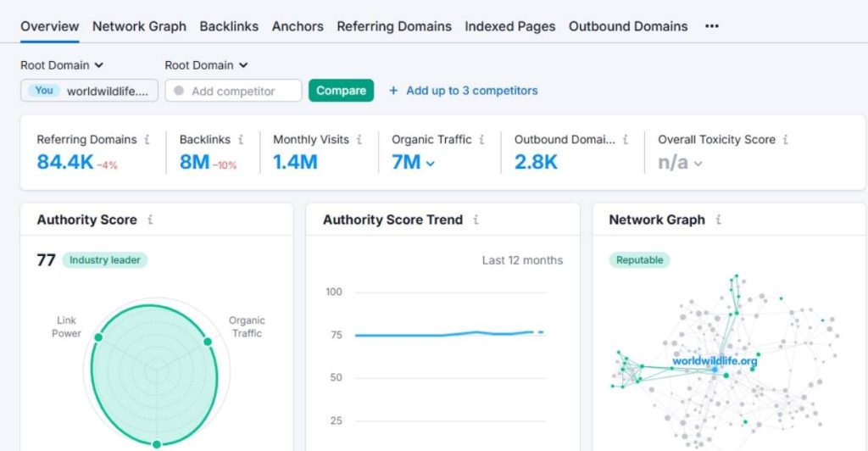868x451 pixels.
Task: Click info icon beside Network Graph title
Action: click(x=718, y=220)
